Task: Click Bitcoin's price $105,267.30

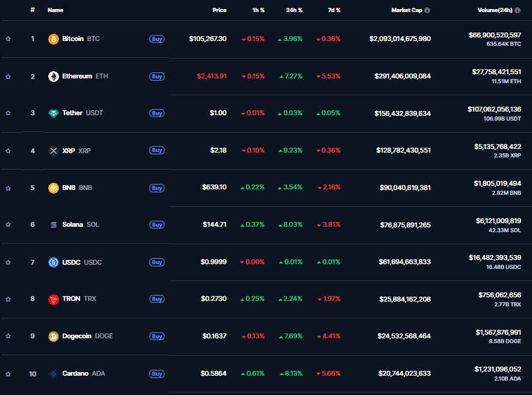Action: (x=208, y=39)
